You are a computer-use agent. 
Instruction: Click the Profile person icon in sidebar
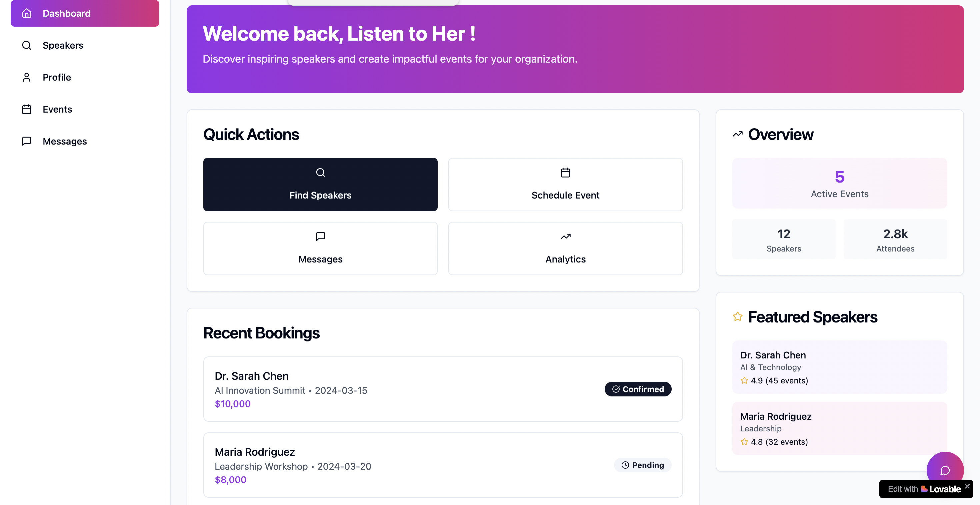click(x=27, y=77)
